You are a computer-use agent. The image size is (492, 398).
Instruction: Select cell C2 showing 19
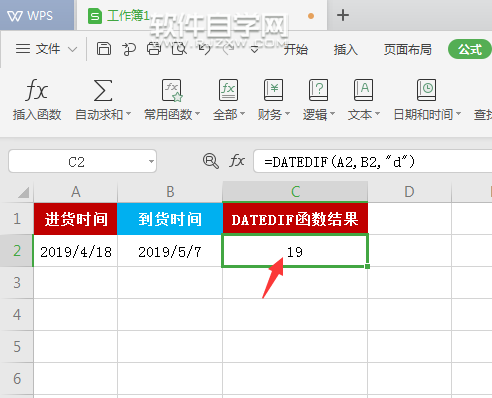295,251
